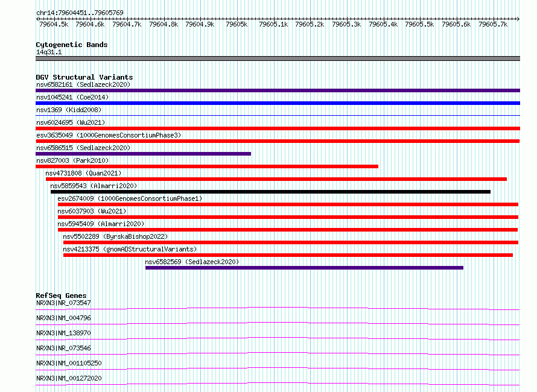Select NRXN3|NM_004796 transcript label
Image resolution: width=537 pixels, height=392 pixels.
pyautogui.click(x=63, y=318)
